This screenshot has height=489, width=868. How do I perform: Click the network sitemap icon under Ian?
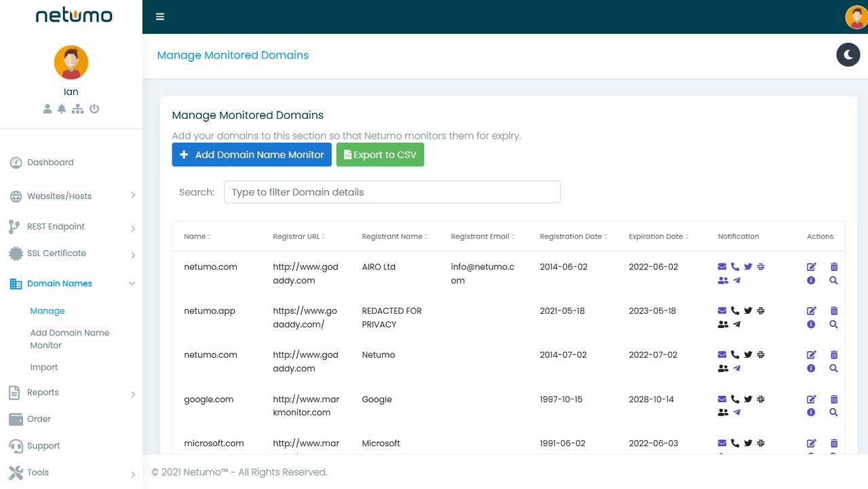pos(78,109)
